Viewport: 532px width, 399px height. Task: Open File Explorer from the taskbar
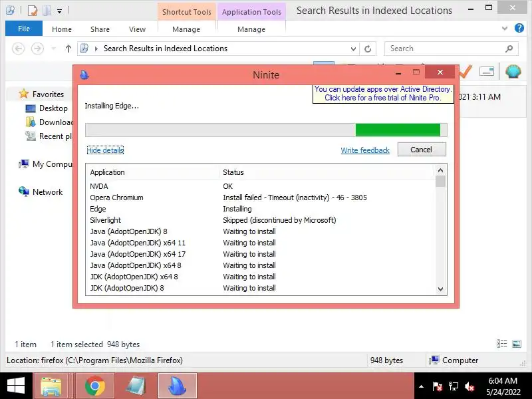pos(51,386)
